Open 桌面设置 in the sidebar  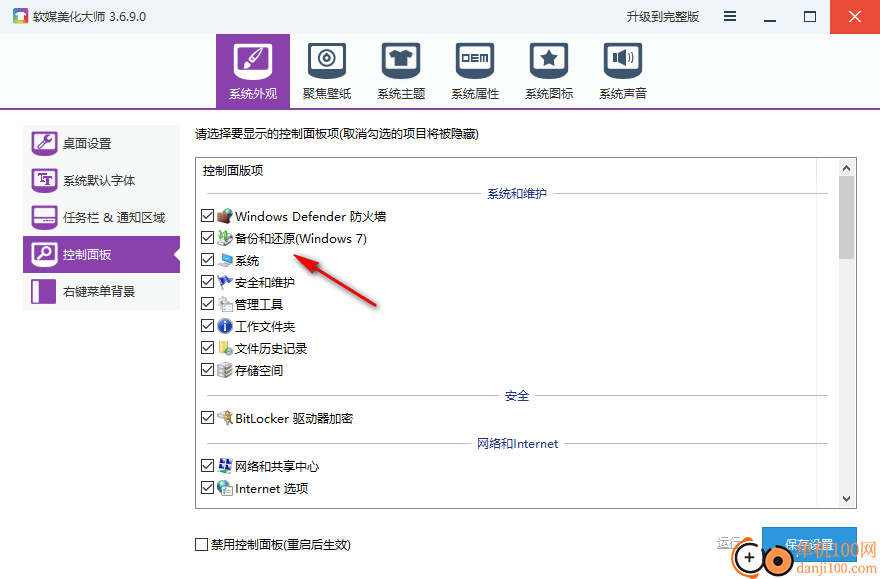coord(102,143)
